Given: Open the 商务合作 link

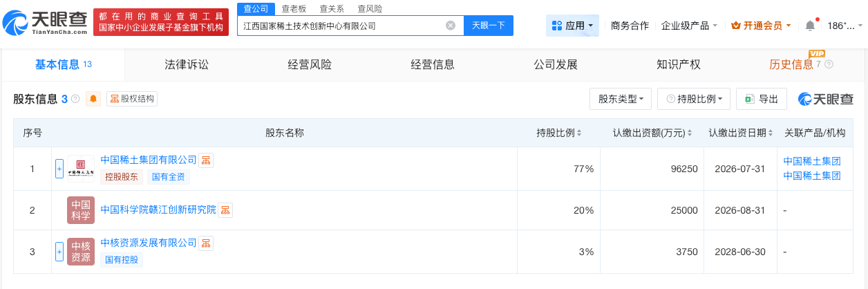Looking at the screenshot, I should [x=630, y=26].
